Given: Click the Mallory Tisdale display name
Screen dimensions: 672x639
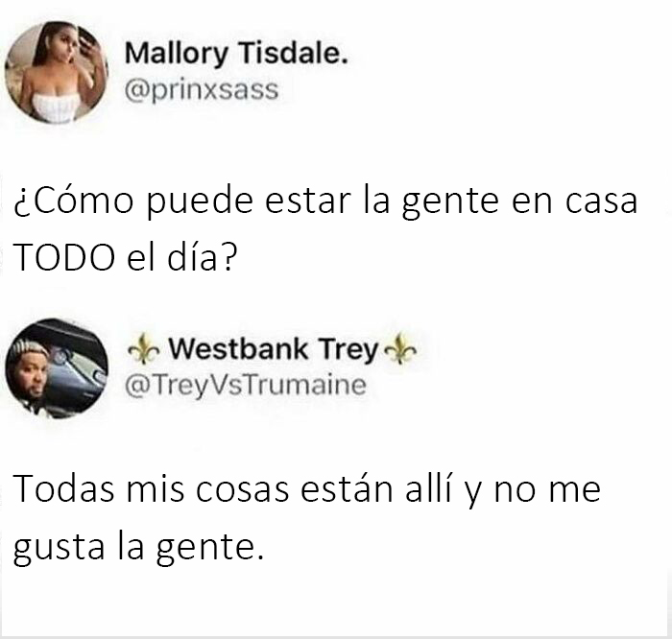Looking at the screenshot, I should click(236, 54).
